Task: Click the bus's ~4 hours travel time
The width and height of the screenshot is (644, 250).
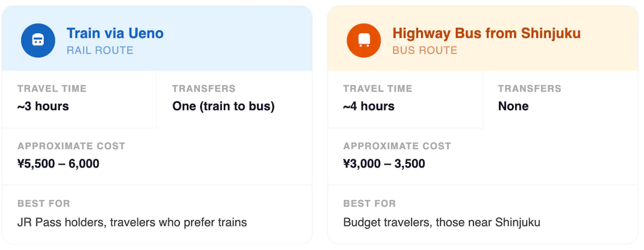Action: pyautogui.click(x=369, y=106)
